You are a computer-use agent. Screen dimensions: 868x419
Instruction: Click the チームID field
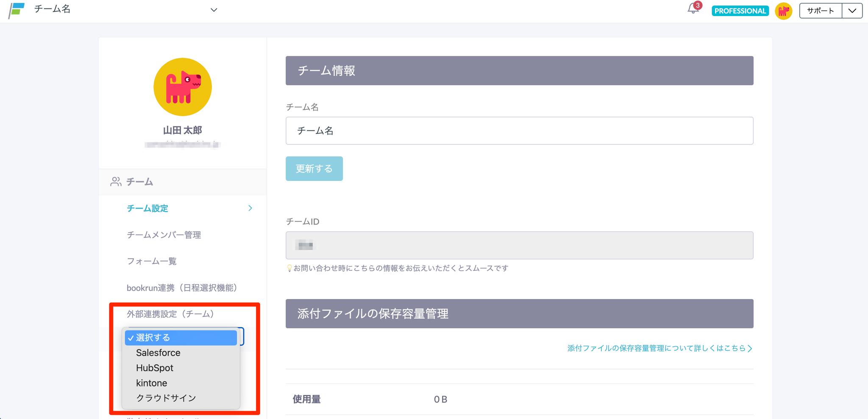pyautogui.click(x=519, y=245)
